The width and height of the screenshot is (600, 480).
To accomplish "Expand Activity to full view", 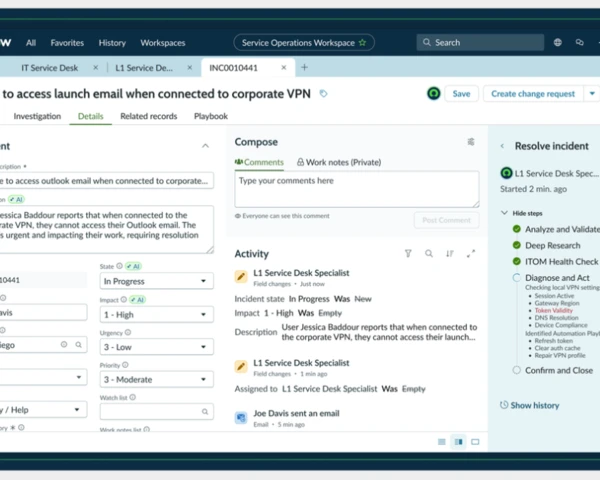I will (471, 253).
